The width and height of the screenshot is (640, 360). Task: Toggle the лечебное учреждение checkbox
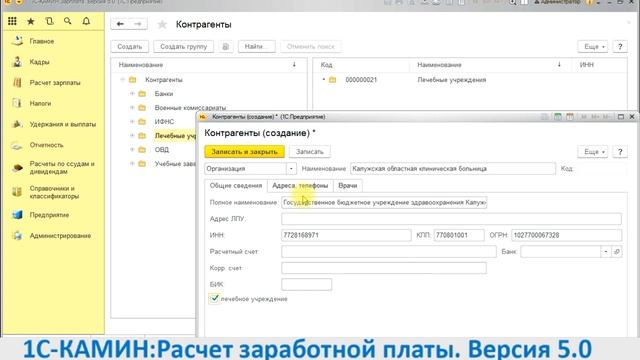click(214, 298)
